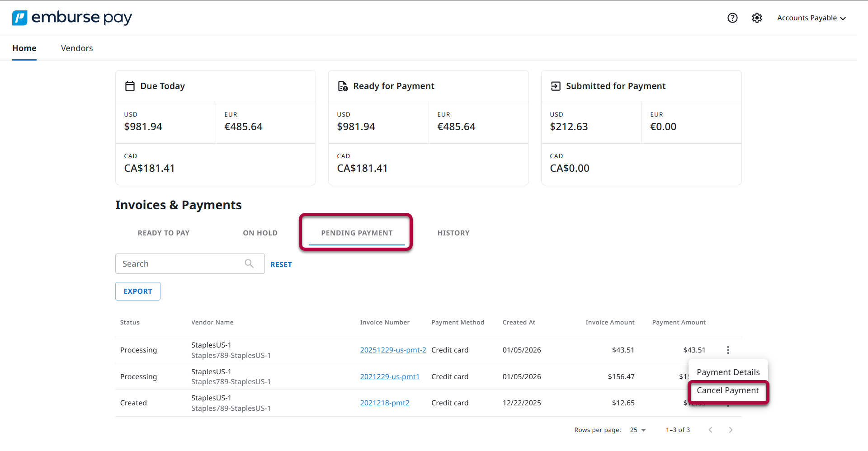
Task: Switch to the ON HOLD tab
Action: click(x=260, y=233)
